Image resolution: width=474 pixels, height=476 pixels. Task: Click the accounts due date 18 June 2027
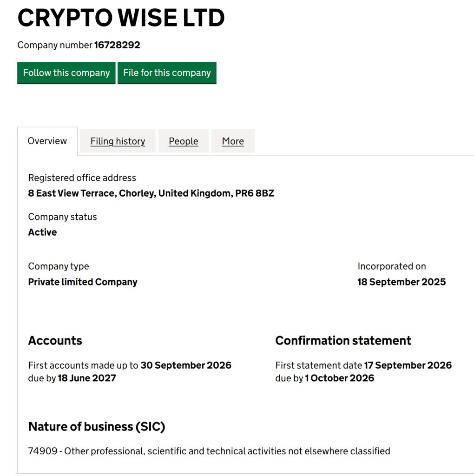click(86, 378)
